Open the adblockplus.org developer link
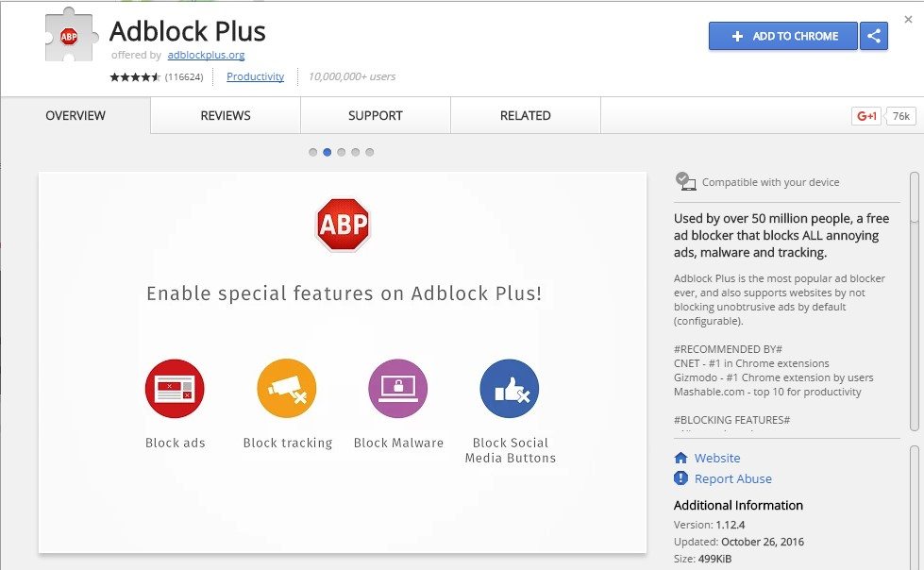The image size is (924, 570). pyautogui.click(x=206, y=55)
